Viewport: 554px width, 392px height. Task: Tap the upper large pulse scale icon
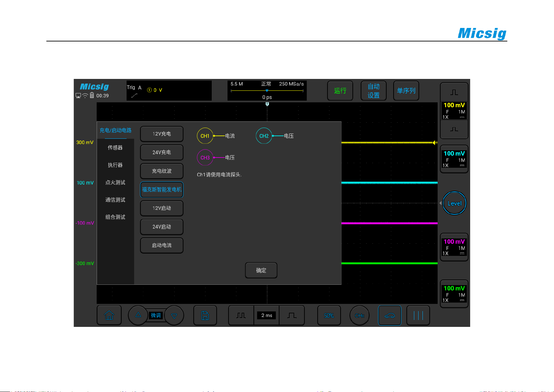(x=454, y=92)
